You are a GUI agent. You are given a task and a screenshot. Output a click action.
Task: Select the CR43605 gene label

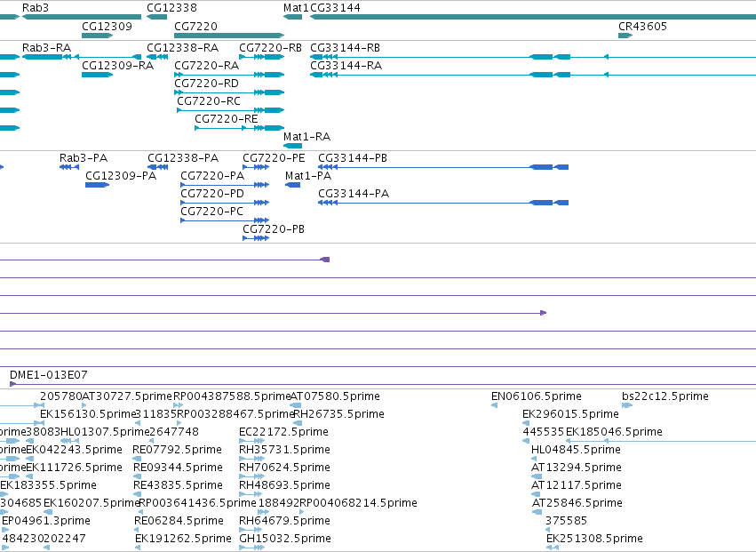(642, 26)
